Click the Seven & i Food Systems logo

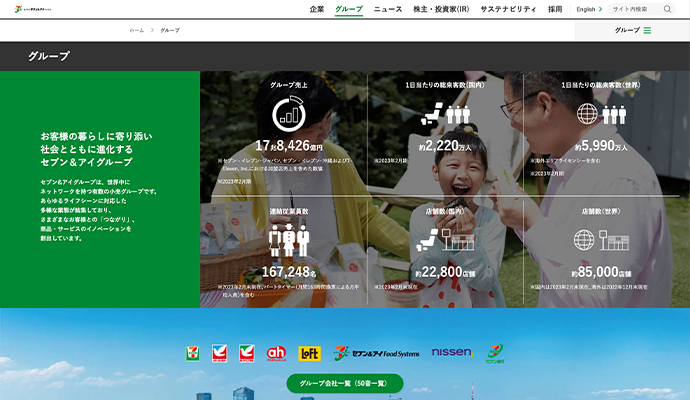point(377,353)
